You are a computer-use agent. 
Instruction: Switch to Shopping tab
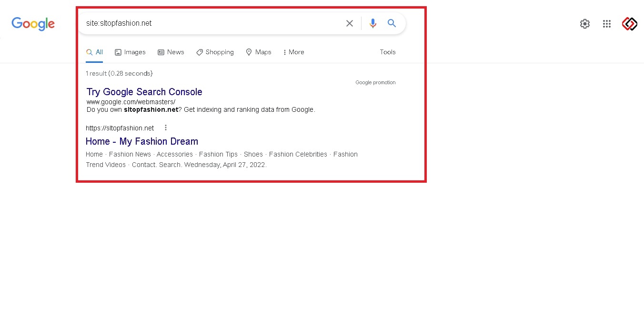[215, 52]
